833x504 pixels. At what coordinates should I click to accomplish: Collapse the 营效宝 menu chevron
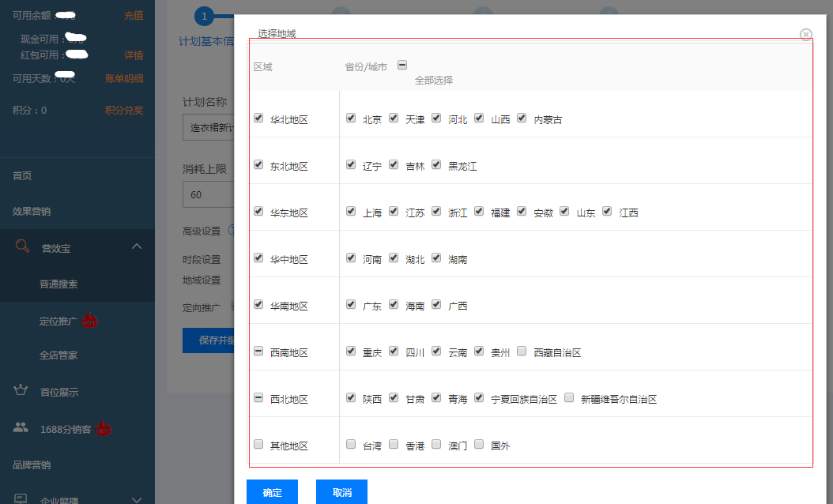pyautogui.click(x=137, y=247)
